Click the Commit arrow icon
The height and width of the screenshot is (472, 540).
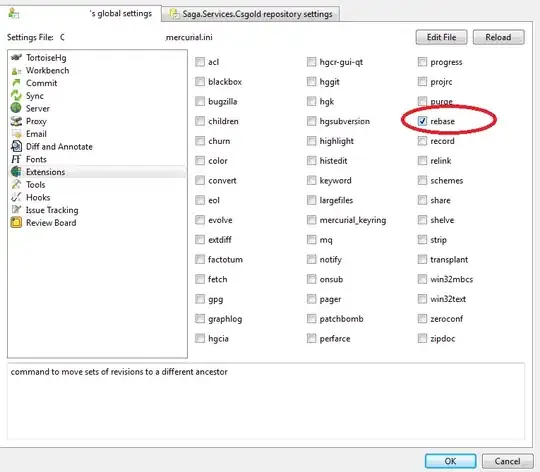[x=16, y=83]
